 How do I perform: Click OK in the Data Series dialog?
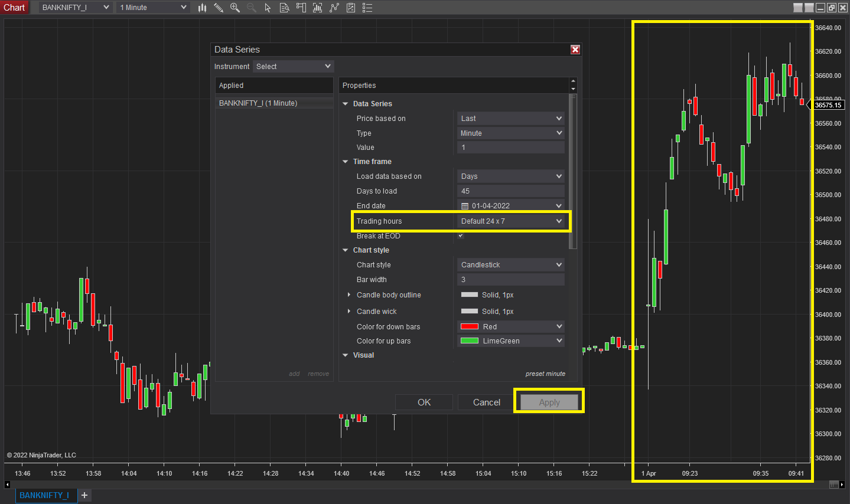pyautogui.click(x=424, y=402)
